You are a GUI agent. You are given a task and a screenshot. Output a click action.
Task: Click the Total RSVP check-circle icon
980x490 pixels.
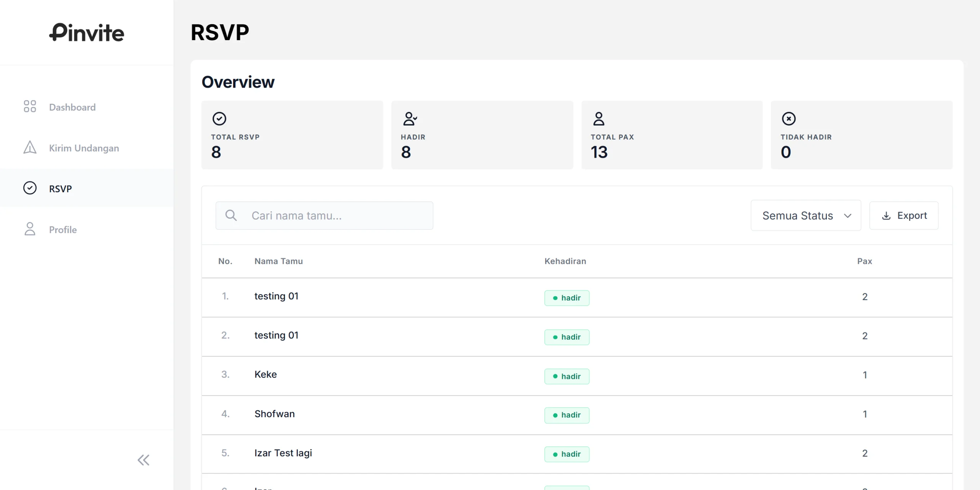pyautogui.click(x=219, y=119)
